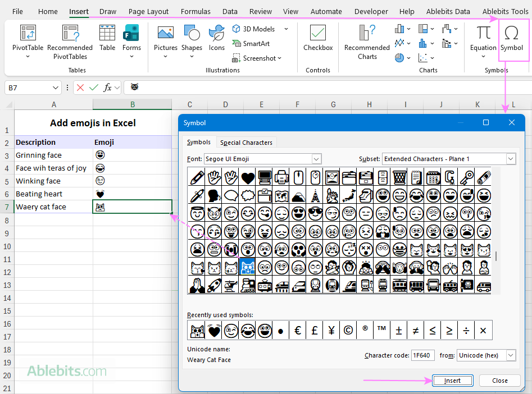The width and height of the screenshot is (532, 394).
Task: Click the Insert button in Symbol dialog
Action: 452,380
